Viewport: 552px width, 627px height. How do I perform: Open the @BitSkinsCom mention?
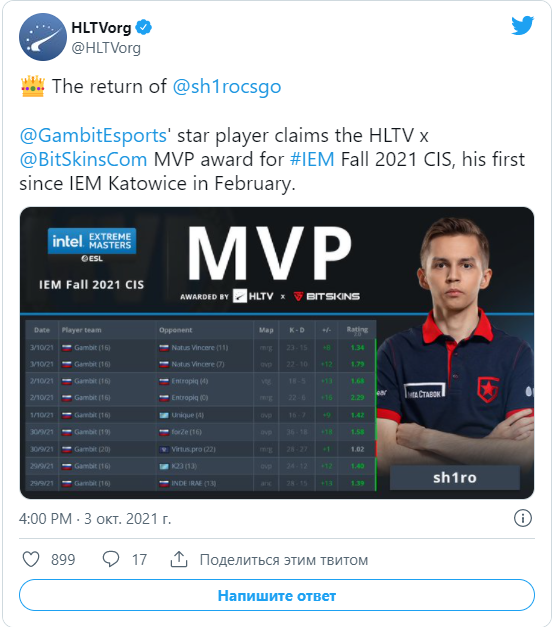84,159
